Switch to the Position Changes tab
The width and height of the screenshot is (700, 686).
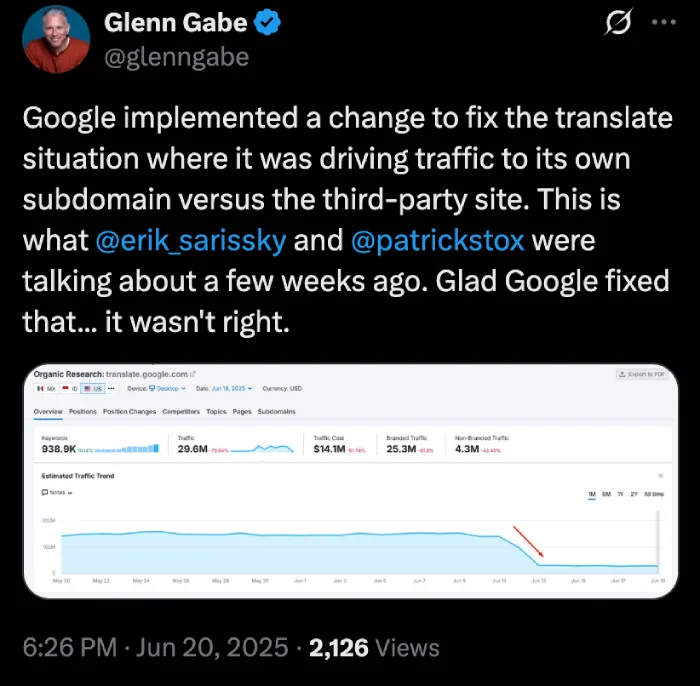click(x=129, y=412)
